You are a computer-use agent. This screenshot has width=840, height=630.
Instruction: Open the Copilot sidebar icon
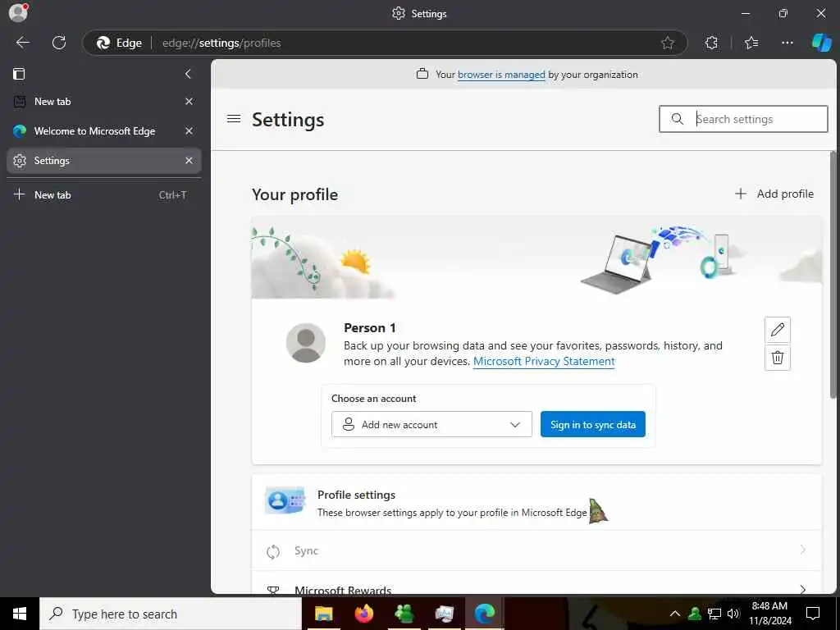tap(821, 43)
